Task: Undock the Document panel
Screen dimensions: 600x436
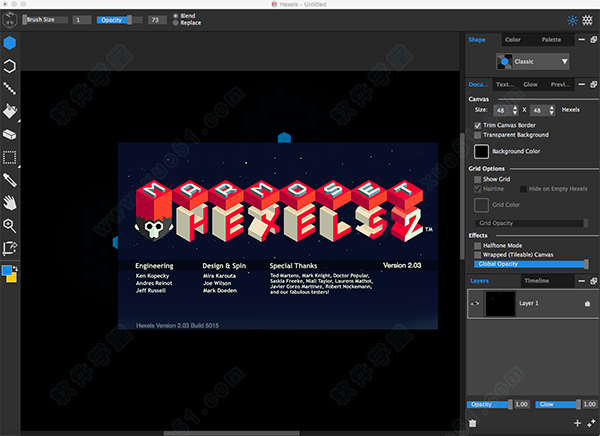Action: point(593,84)
